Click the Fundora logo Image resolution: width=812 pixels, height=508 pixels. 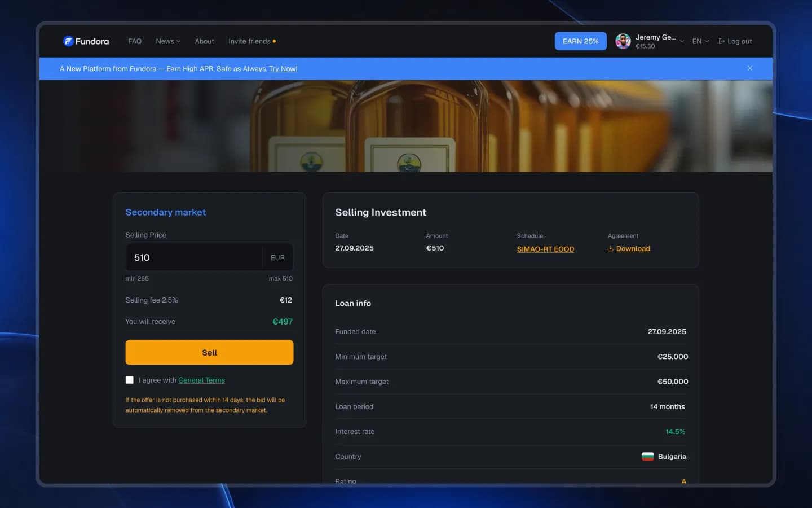pyautogui.click(x=86, y=41)
